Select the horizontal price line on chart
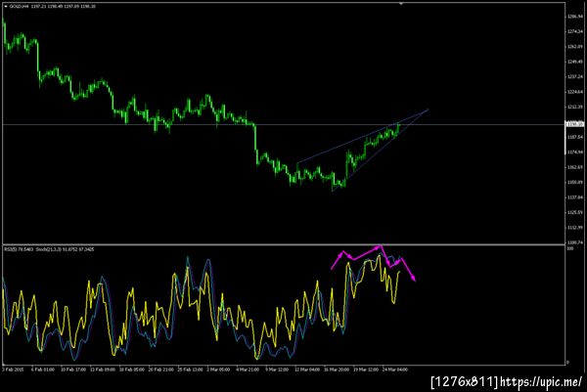The height and width of the screenshot is (392, 587). click(284, 124)
